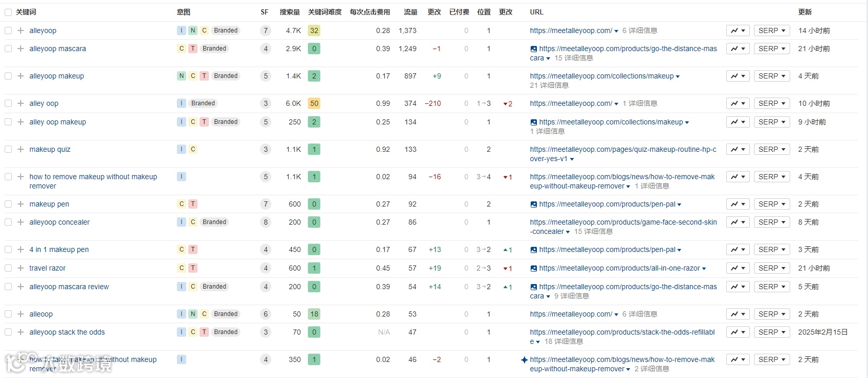This screenshot has height=378, width=868.
Task: Select the makeup quiz checkbox
Action: point(8,149)
